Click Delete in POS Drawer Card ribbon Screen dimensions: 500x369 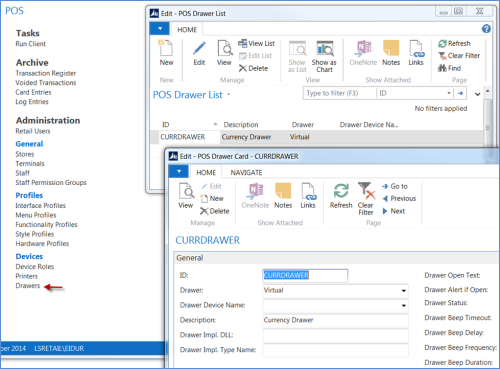coord(215,211)
